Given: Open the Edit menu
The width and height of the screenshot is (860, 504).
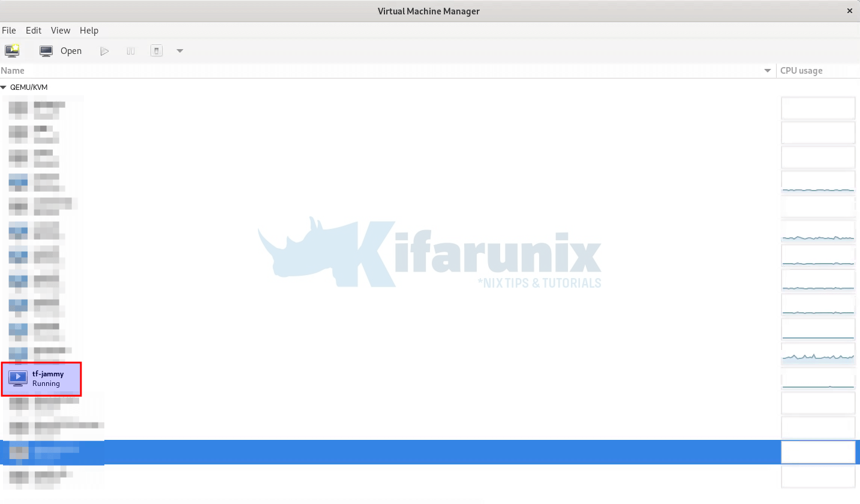Looking at the screenshot, I should coord(34,31).
